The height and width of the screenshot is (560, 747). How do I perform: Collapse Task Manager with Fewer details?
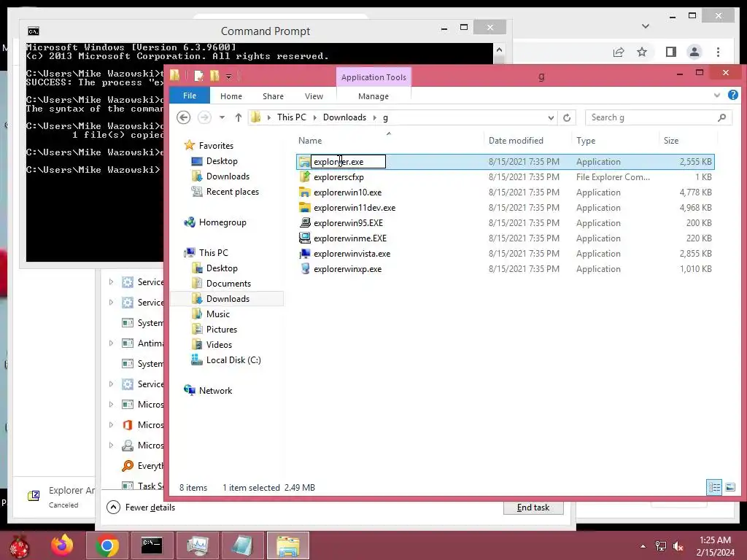point(141,507)
